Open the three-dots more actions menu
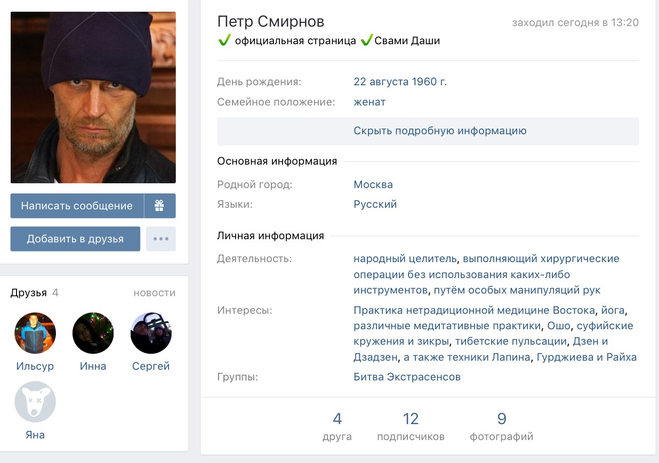This screenshot has height=463, width=659. pos(161,239)
